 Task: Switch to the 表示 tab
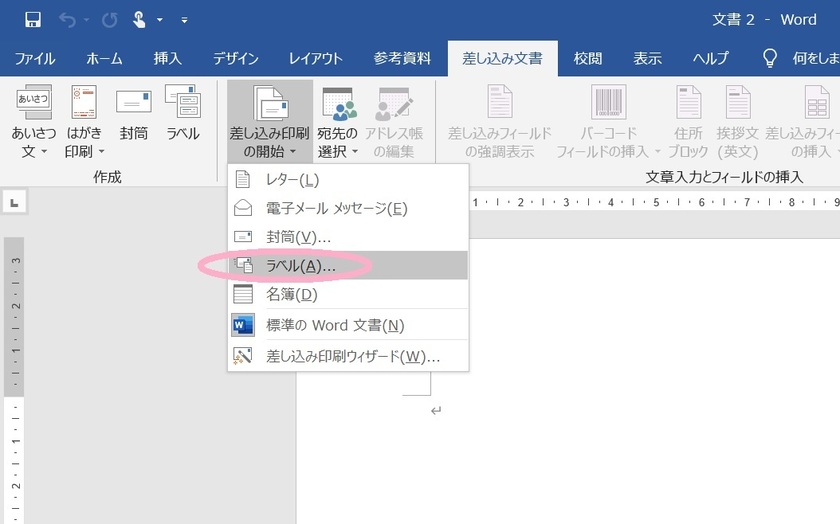(x=647, y=58)
